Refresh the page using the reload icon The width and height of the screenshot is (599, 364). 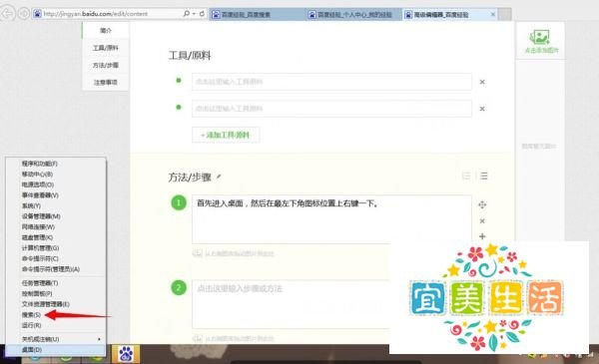click(202, 14)
